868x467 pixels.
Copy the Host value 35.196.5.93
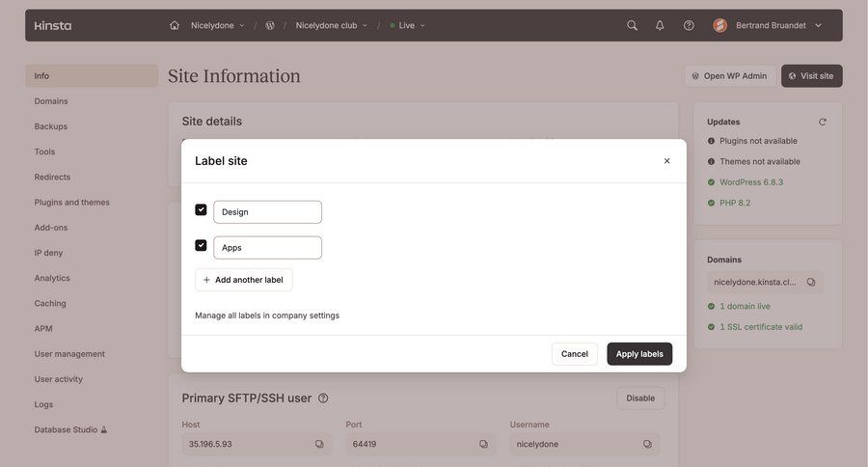pyautogui.click(x=319, y=444)
